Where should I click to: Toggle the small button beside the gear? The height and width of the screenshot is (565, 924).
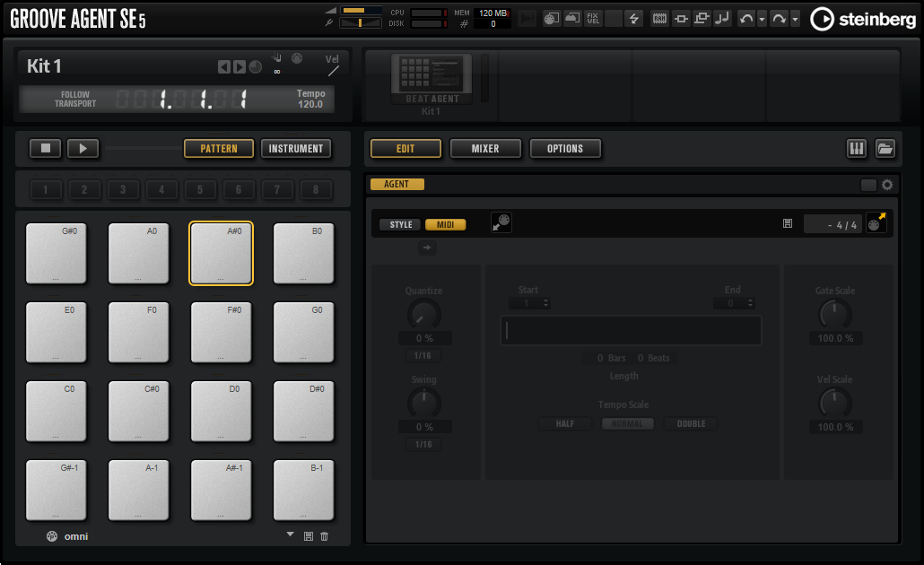(868, 185)
